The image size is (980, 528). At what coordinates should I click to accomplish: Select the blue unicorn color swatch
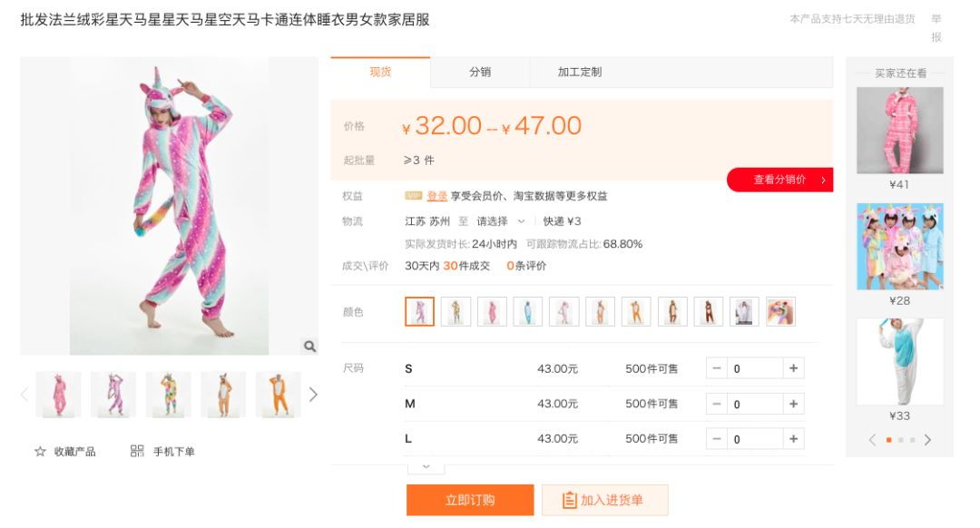pyautogui.click(x=528, y=312)
